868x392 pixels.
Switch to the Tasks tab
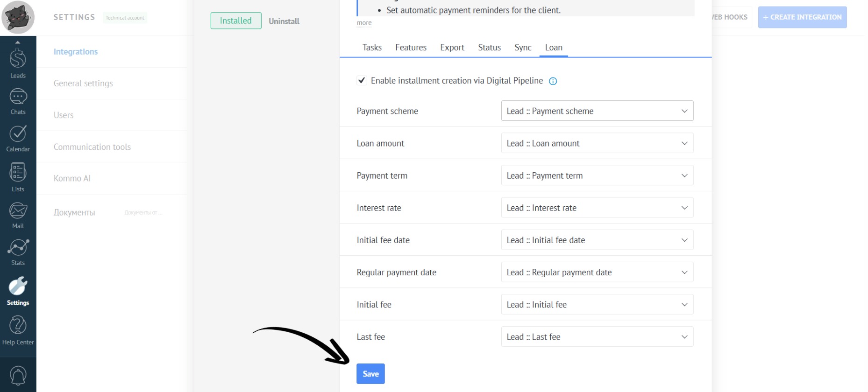[372, 48]
